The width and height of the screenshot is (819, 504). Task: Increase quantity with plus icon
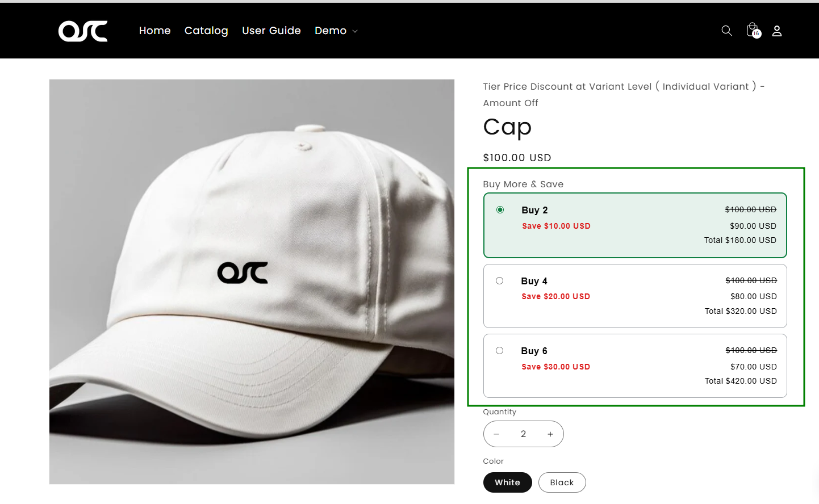click(550, 434)
